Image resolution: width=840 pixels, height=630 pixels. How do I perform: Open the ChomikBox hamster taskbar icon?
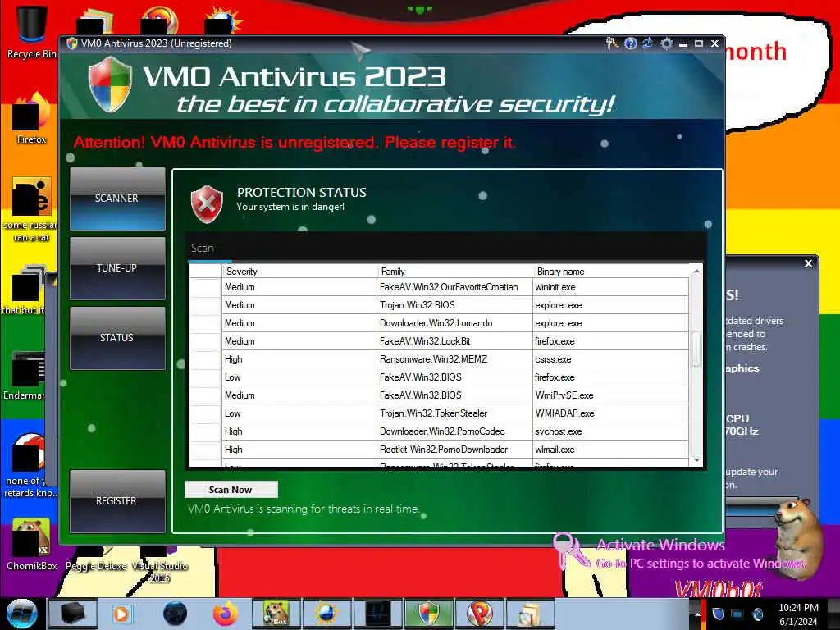point(276,614)
